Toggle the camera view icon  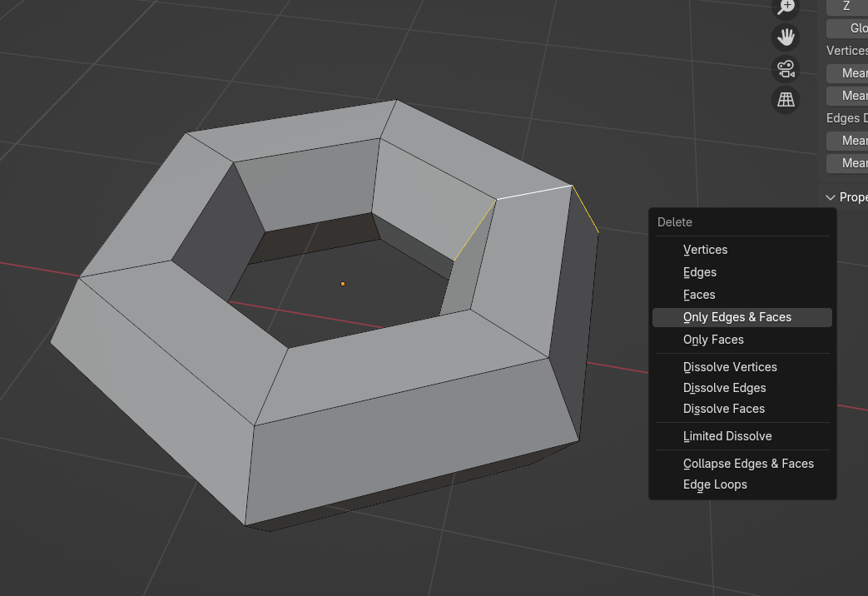pyautogui.click(x=786, y=69)
